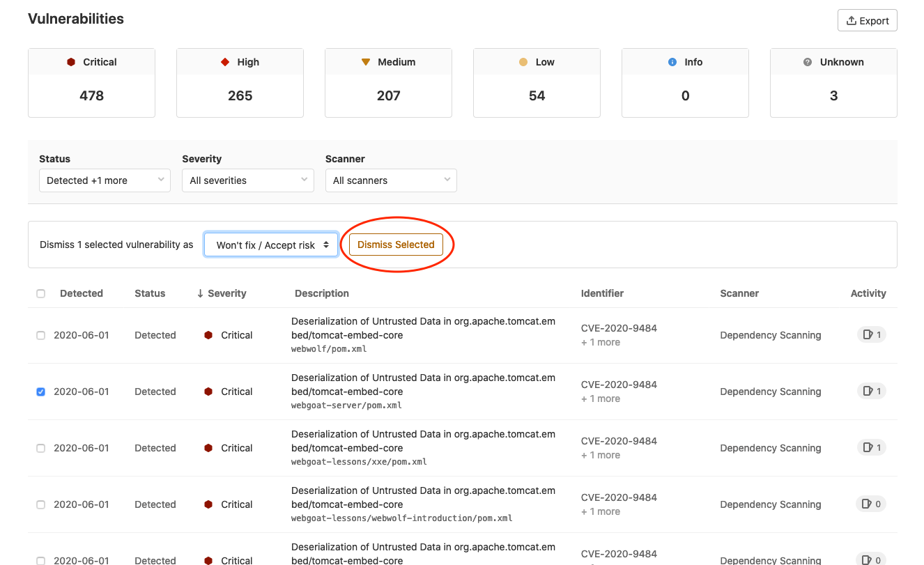Open the Won't fix / Accept risk selector
The image size is (924, 565).
[x=271, y=245]
